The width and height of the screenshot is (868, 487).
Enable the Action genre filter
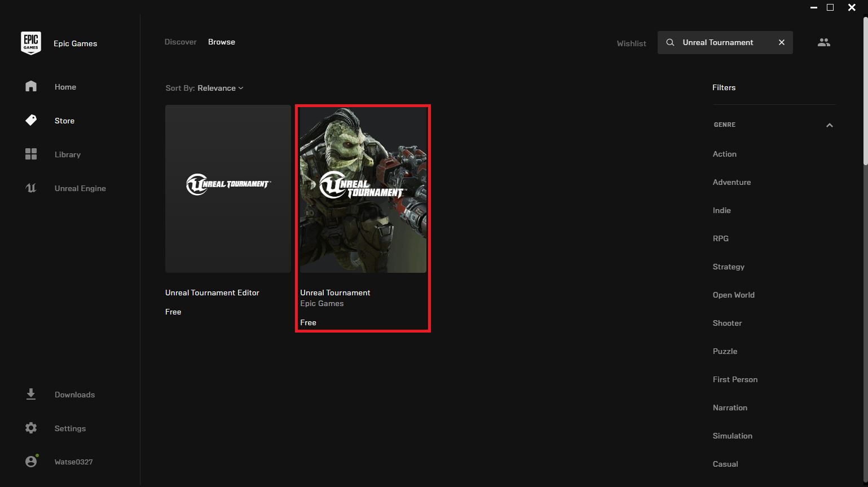pyautogui.click(x=724, y=154)
